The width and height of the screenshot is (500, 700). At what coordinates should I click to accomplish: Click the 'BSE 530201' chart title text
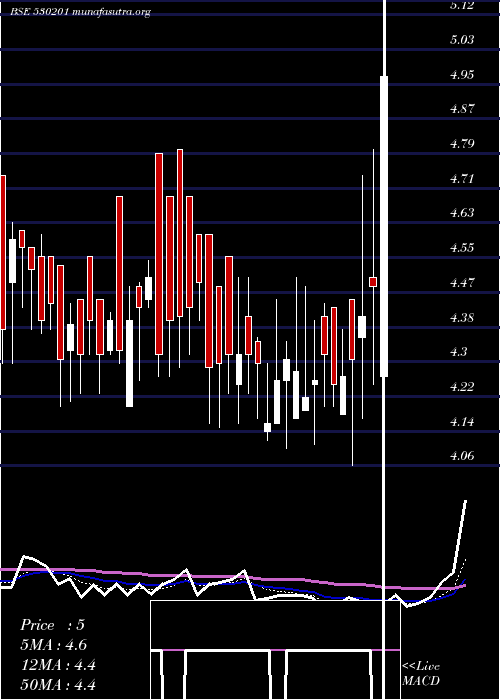(40, 12)
